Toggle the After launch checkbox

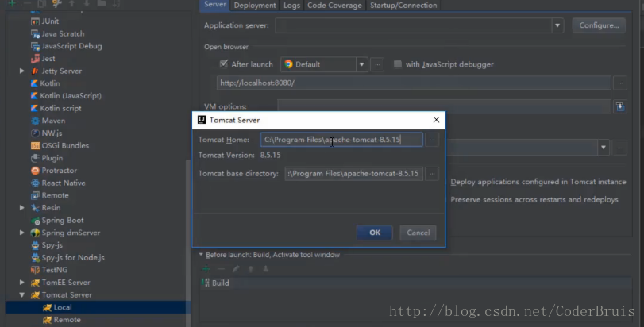click(x=224, y=63)
